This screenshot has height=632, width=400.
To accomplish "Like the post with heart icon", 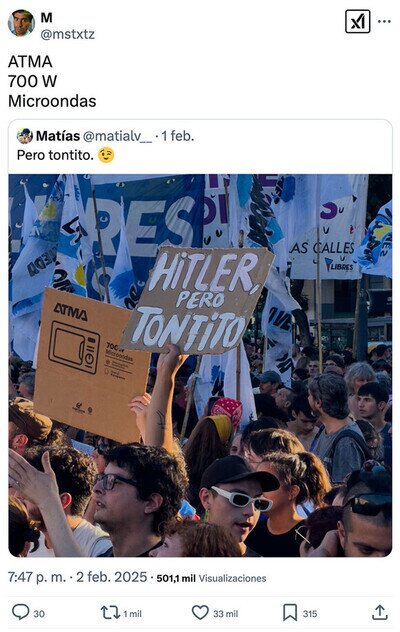I will pos(200,613).
